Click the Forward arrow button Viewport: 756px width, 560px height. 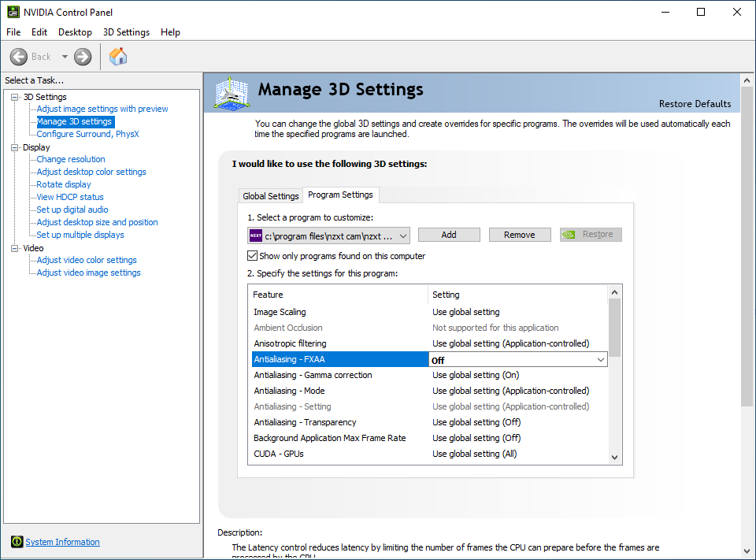coord(83,57)
